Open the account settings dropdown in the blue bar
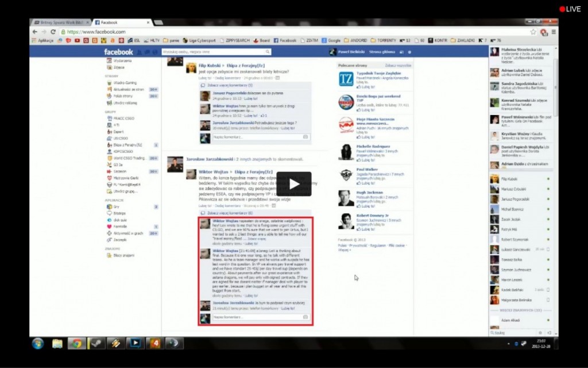 pyautogui.click(x=409, y=52)
